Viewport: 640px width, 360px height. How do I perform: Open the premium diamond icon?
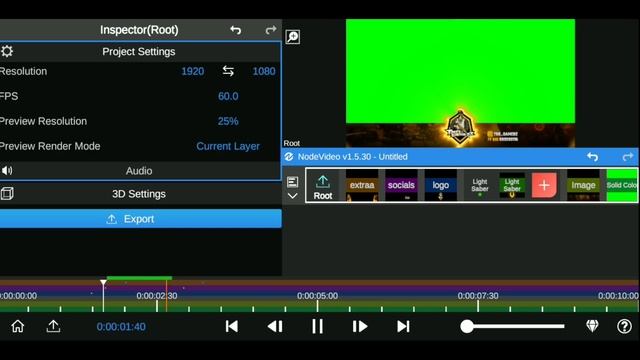tap(592, 326)
